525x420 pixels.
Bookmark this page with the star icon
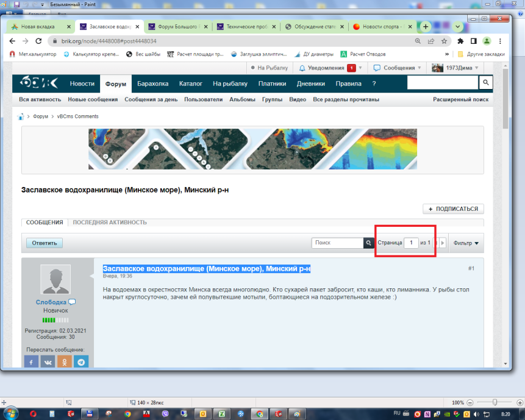[445, 41]
